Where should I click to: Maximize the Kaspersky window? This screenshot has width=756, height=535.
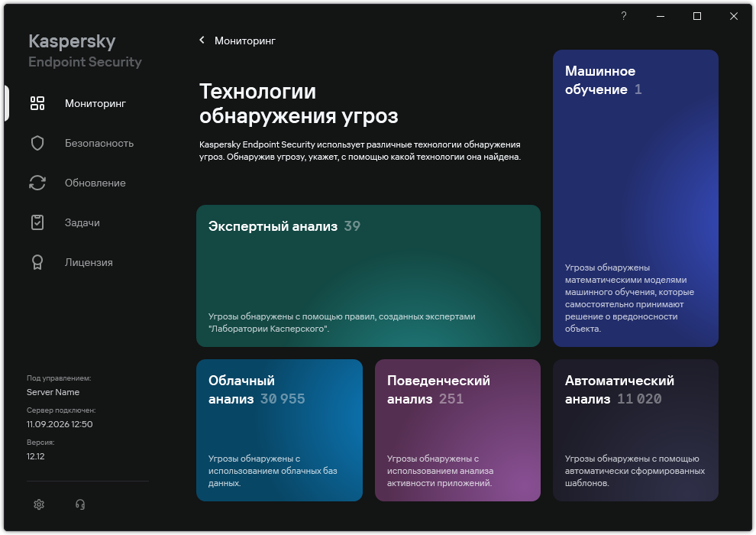[697, 16]
